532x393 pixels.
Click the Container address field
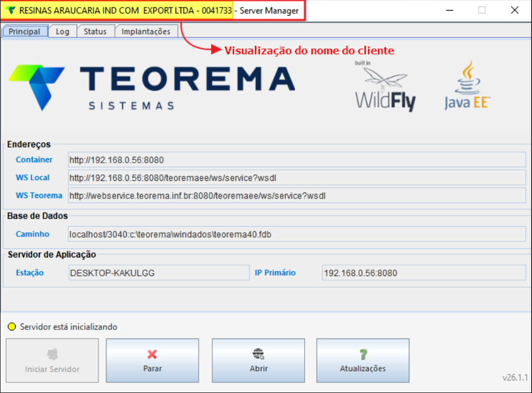point(297,160)
